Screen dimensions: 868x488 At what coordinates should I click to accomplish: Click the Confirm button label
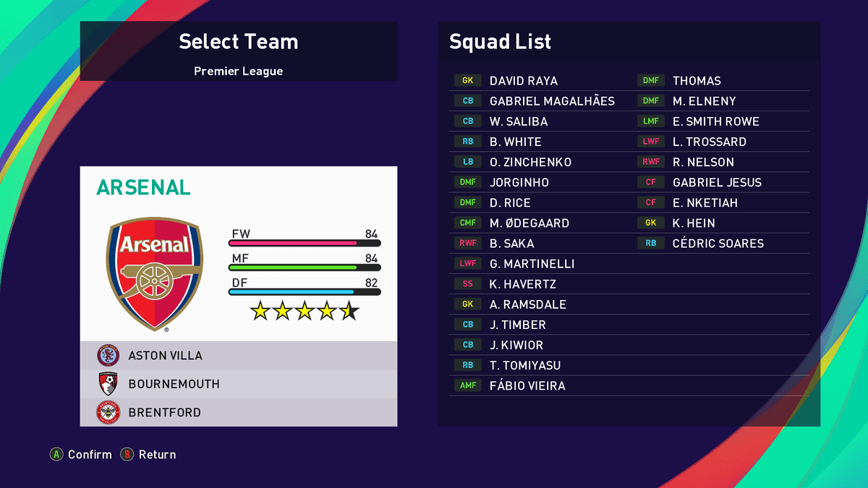click(90, 455)
